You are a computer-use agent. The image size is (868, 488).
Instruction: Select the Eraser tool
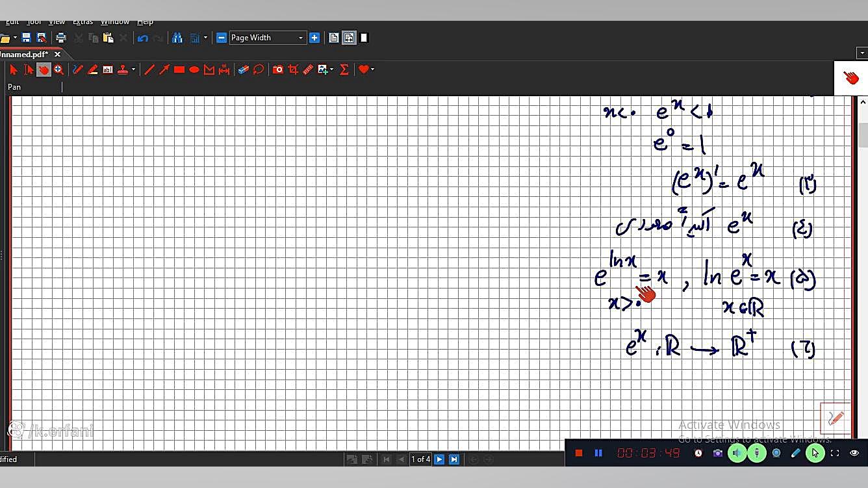tap(244, 70)
